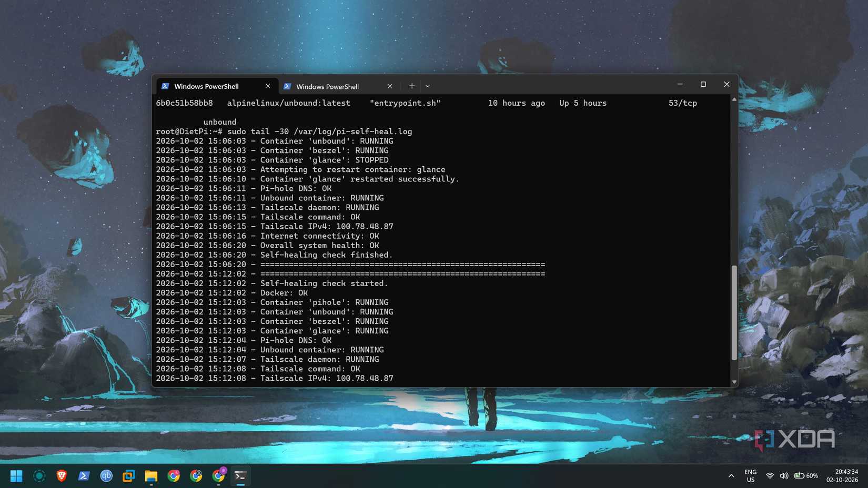Open the Windows Start menu
This screenshot has height=488, width=868.
tap(16, 476)
